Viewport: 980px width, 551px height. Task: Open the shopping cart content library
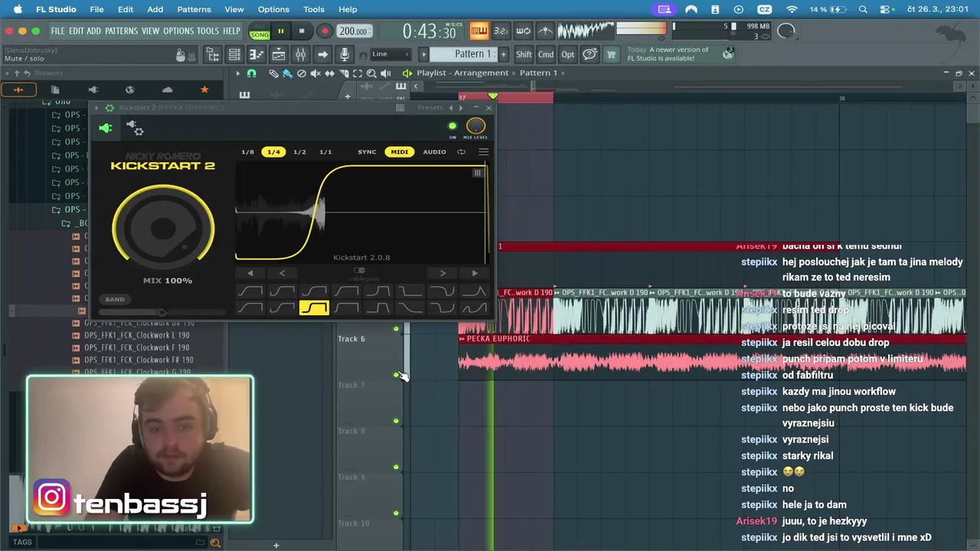(611, 54)
